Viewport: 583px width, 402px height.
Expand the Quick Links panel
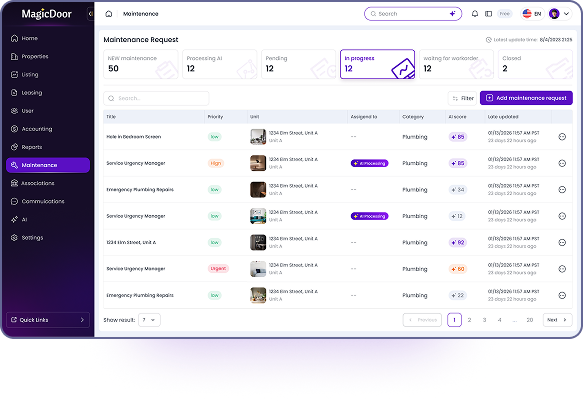click(48, 320)
